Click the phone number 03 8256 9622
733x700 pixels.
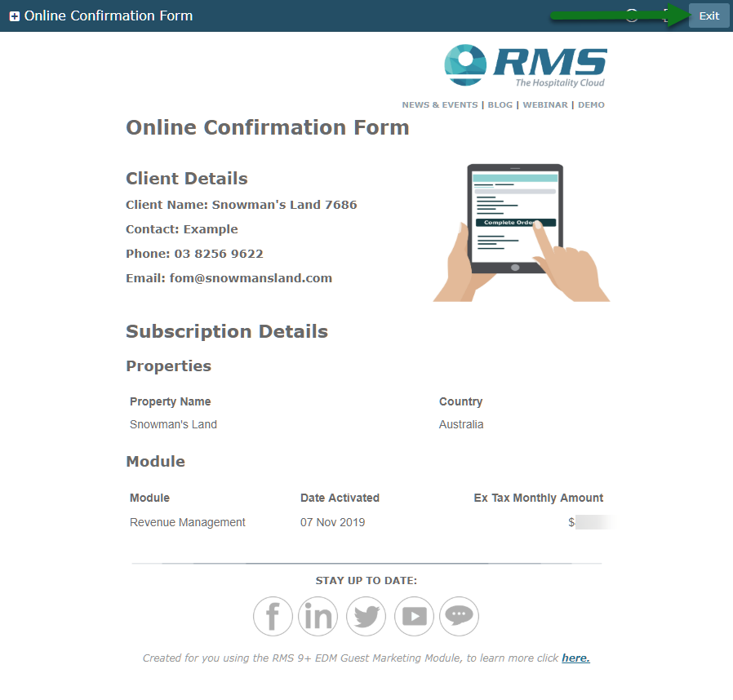pos(219,254)
